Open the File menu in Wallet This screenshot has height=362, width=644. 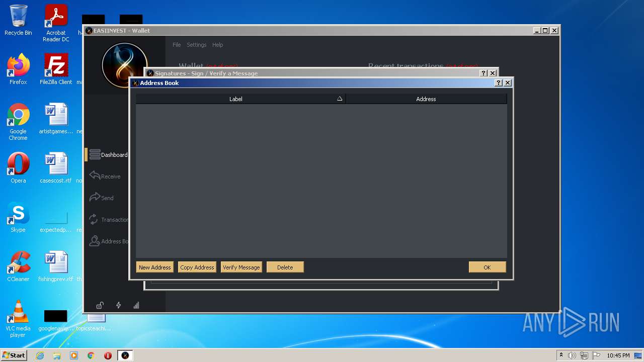point(177,45)
